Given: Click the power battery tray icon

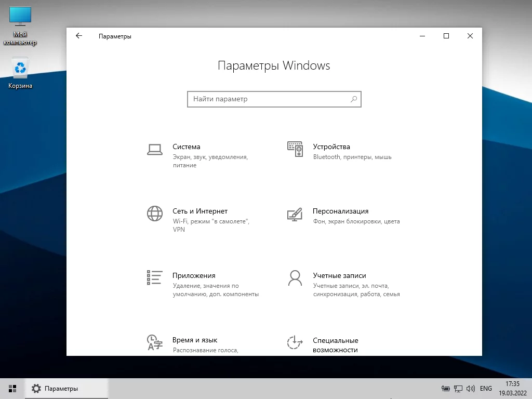Looking at the screenshot, I should (x=445, y=389).
